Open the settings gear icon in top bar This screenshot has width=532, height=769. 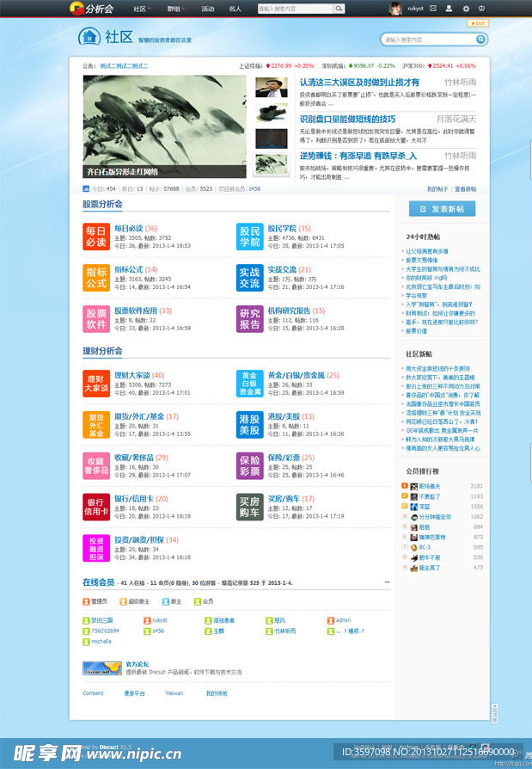(466, 9)
